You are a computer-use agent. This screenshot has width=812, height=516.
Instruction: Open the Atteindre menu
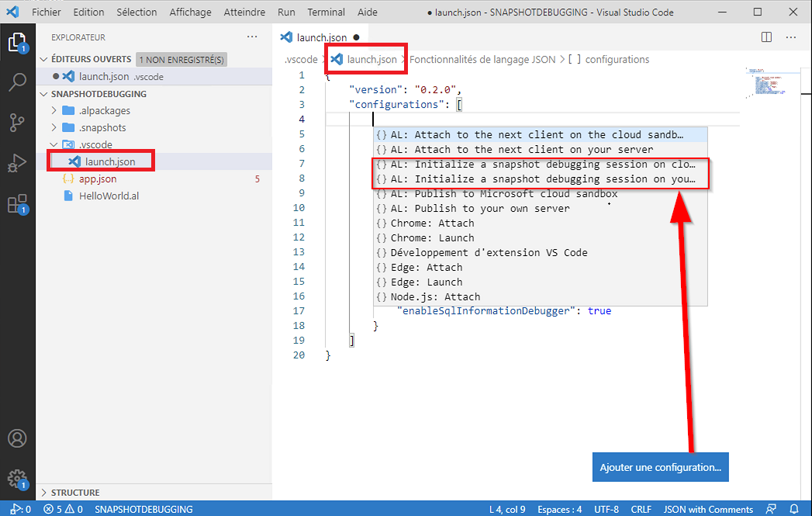point(244,12)
